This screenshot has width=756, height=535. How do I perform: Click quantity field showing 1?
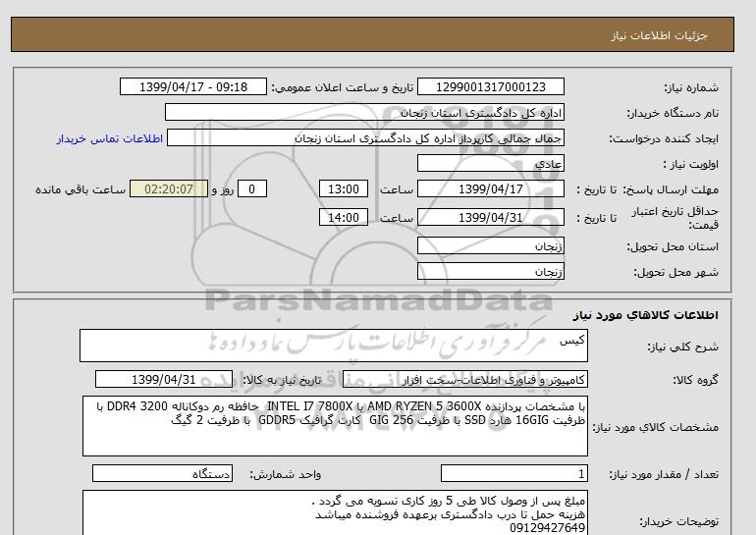(514, 474)
